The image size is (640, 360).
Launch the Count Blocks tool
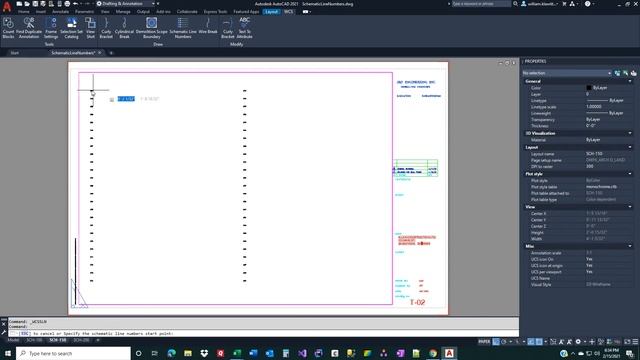8,28
